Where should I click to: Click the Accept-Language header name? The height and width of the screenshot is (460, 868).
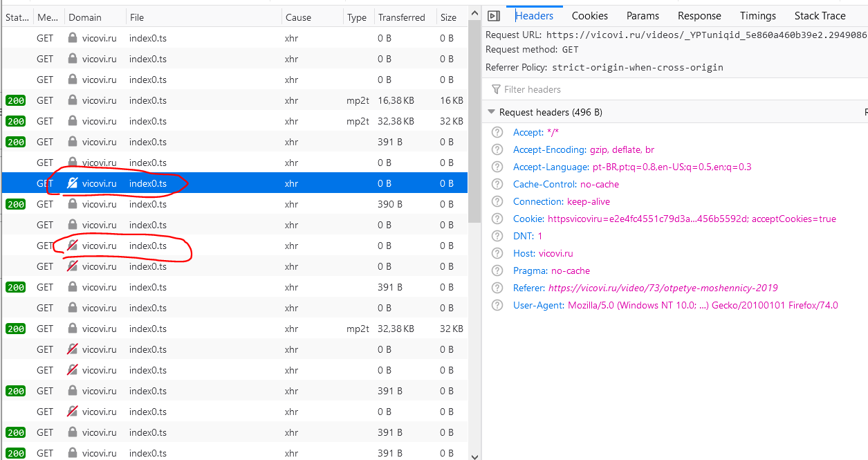click(551, 167)
